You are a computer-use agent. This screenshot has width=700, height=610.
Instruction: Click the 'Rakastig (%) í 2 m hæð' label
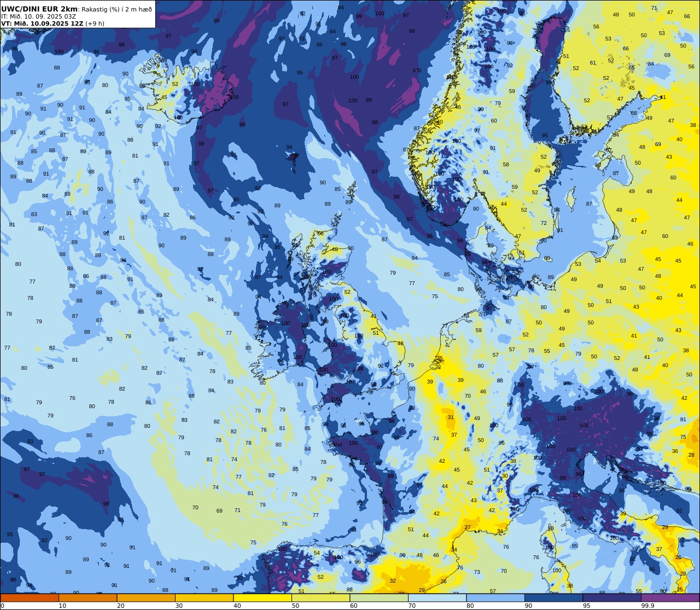click(x=116, y=9)
